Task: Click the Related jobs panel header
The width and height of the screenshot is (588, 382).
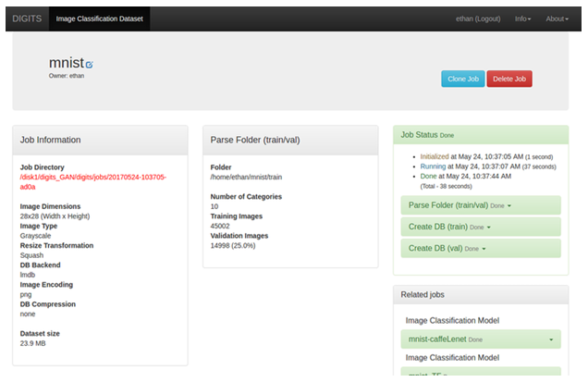Action: [480, 295]
